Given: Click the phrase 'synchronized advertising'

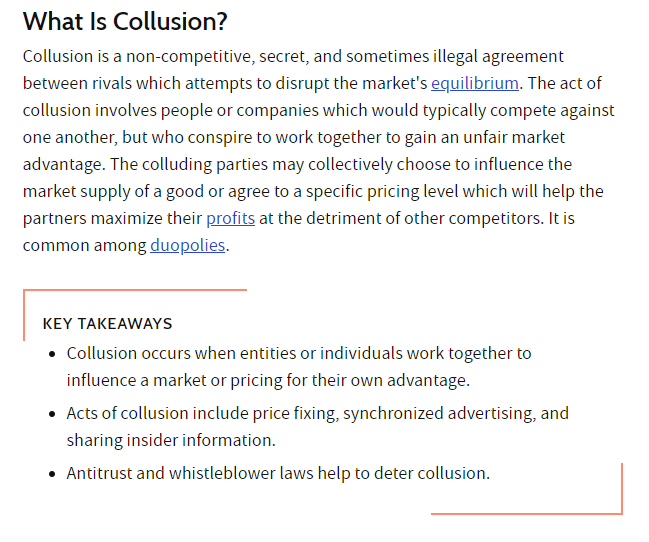Looking at the screenshot, I should pos(439,414).
